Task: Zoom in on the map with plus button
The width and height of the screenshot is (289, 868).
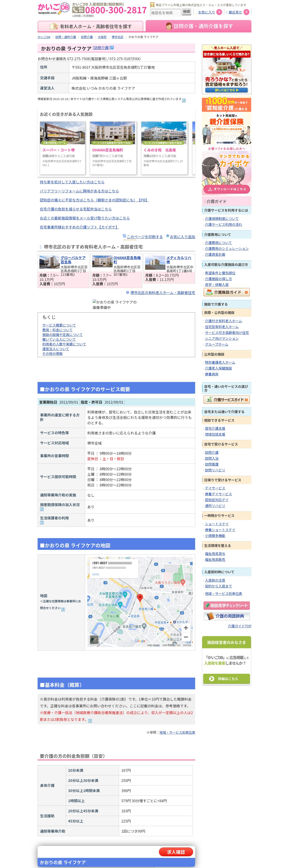Action: coord(186,628)
